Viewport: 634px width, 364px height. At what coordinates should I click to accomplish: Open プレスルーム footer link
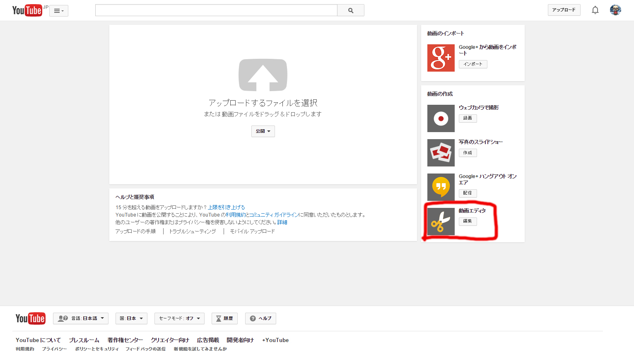pos(84,340)
